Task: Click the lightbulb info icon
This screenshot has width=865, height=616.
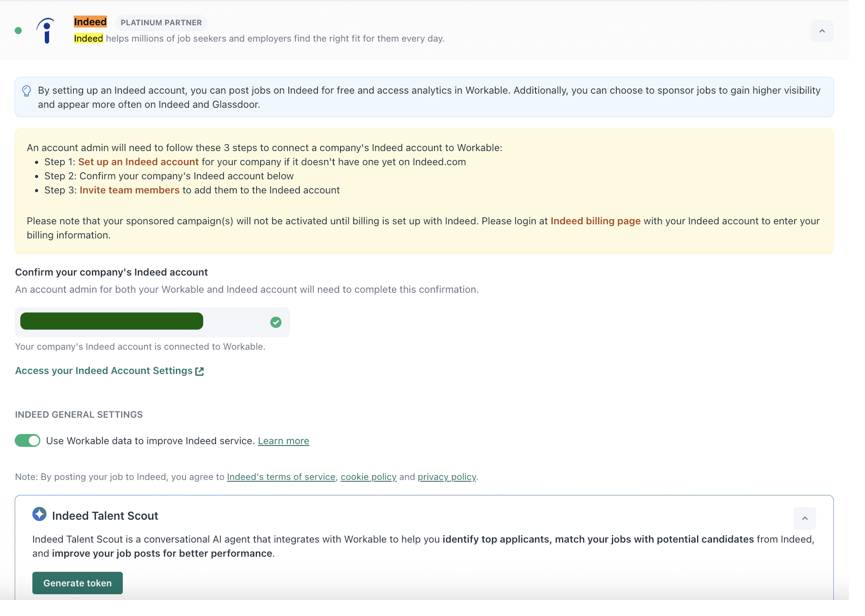Action: (x=27, y=91)
